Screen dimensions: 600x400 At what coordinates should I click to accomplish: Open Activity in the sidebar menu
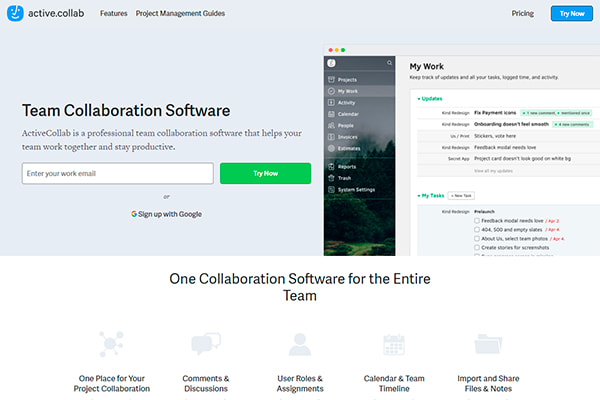[346, 103]
